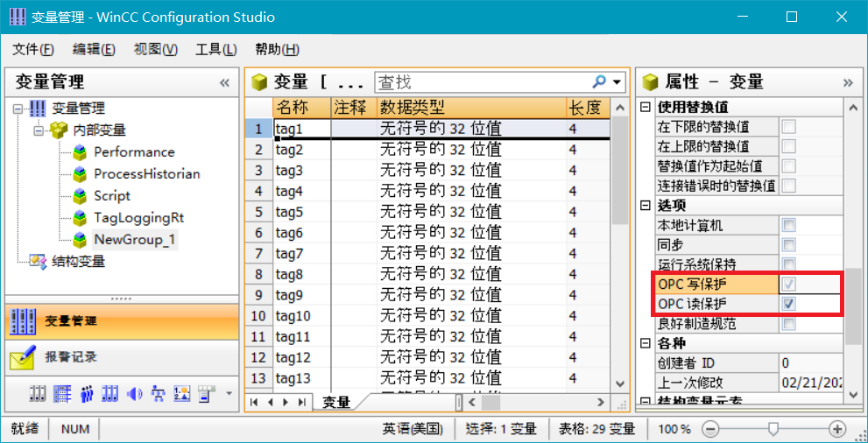
Task: Check the 同步 option
Action: coord(789,244)
